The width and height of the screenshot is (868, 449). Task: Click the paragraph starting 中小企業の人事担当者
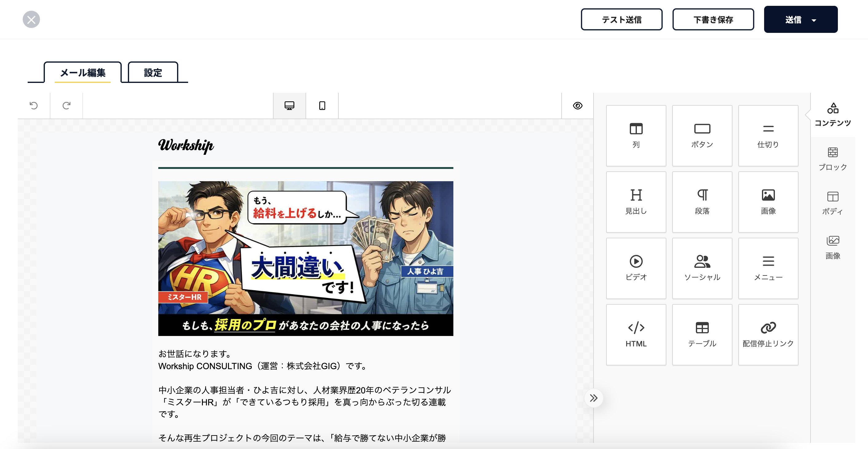tap(305, 402)
